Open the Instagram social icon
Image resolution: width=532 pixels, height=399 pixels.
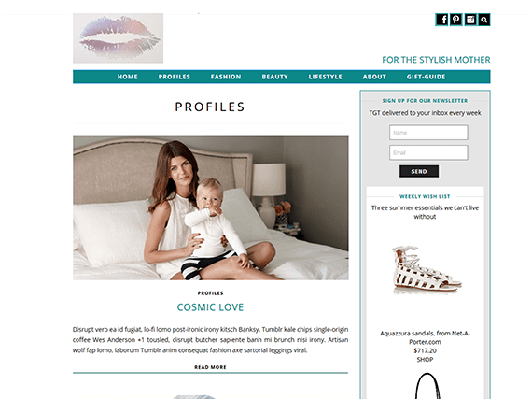coord(469,20)
